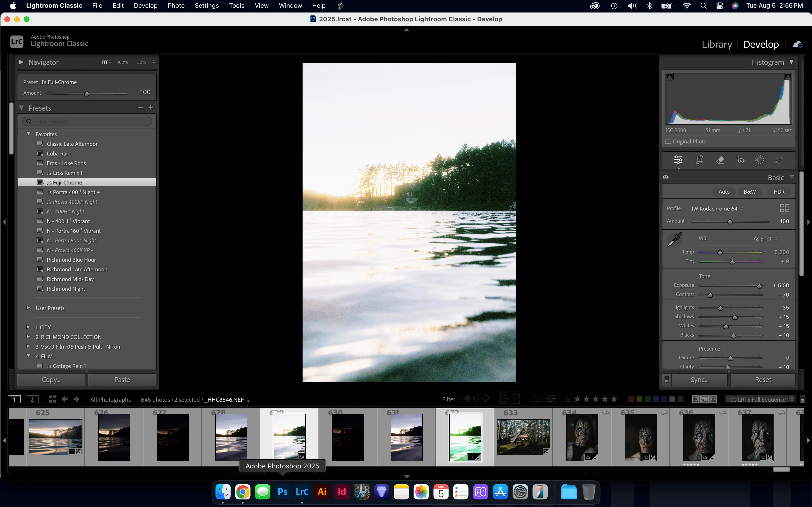Select the Healing eraser tool icon

[x=720, y=160]
